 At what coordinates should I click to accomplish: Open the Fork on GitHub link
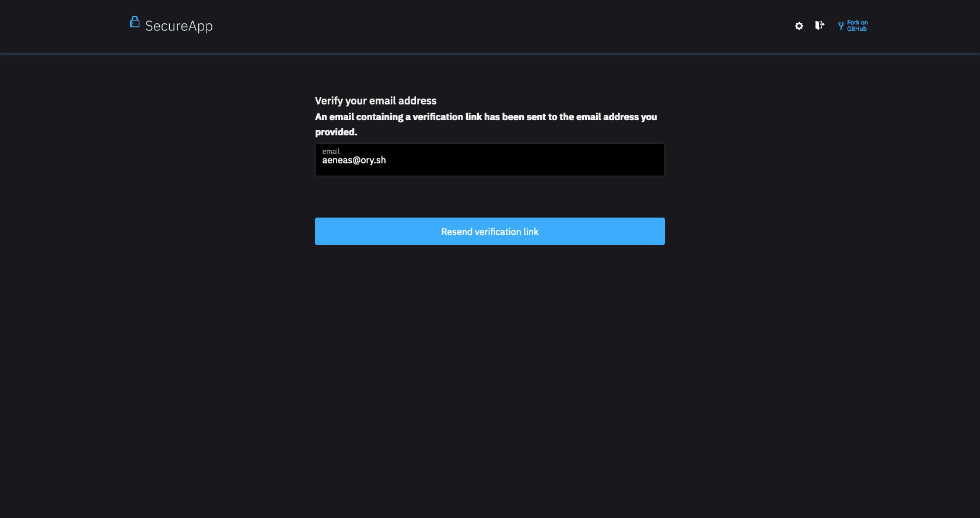(853, 26)
